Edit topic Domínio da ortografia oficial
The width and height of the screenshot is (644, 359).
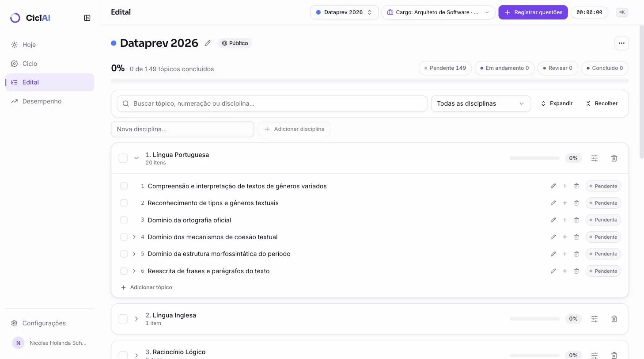pos(553,220)
